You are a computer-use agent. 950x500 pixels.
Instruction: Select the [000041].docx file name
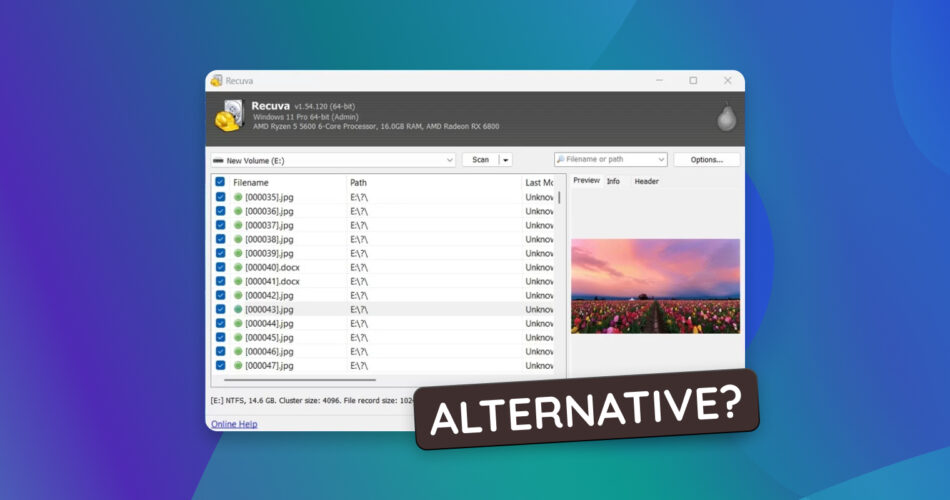(272, 281)
